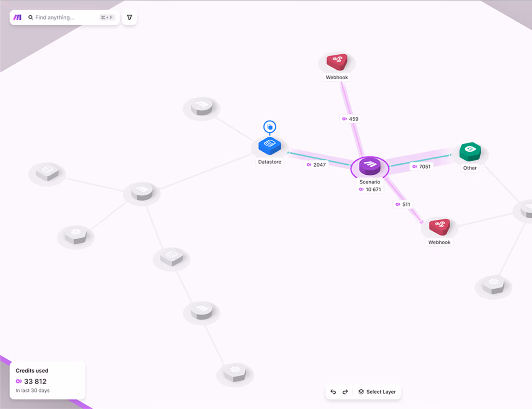Screen dimensions: 532x409
Task: Click the 2047 credits label near Datastore
Action: [x=316, y=165]
